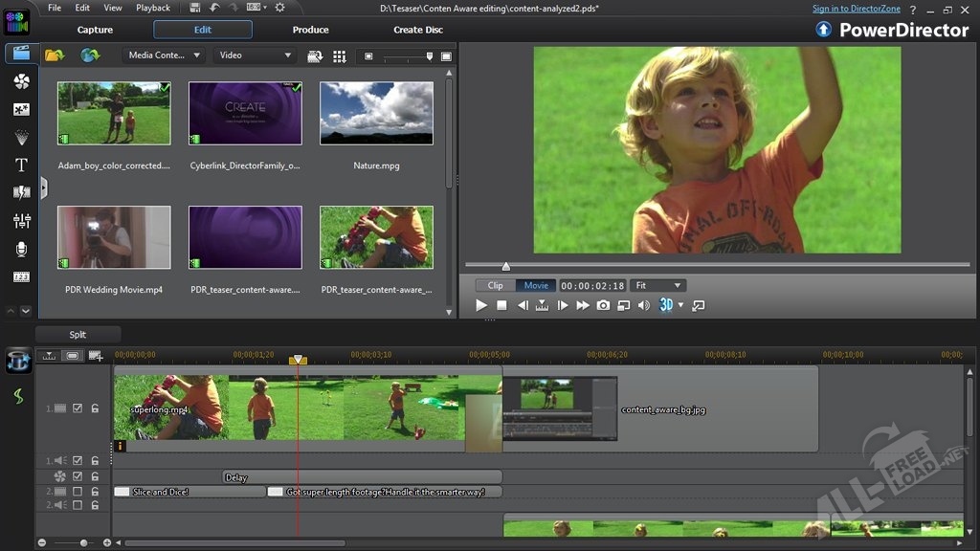This screenshot has height=551, width=980.
Task: Click the import media folder icon
Action: (x=55, y=55)
